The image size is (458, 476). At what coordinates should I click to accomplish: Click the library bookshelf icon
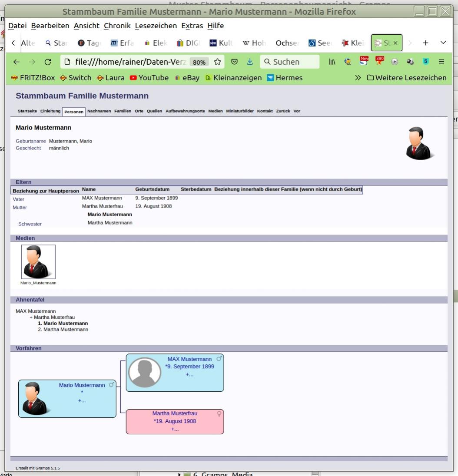[332, 62]
